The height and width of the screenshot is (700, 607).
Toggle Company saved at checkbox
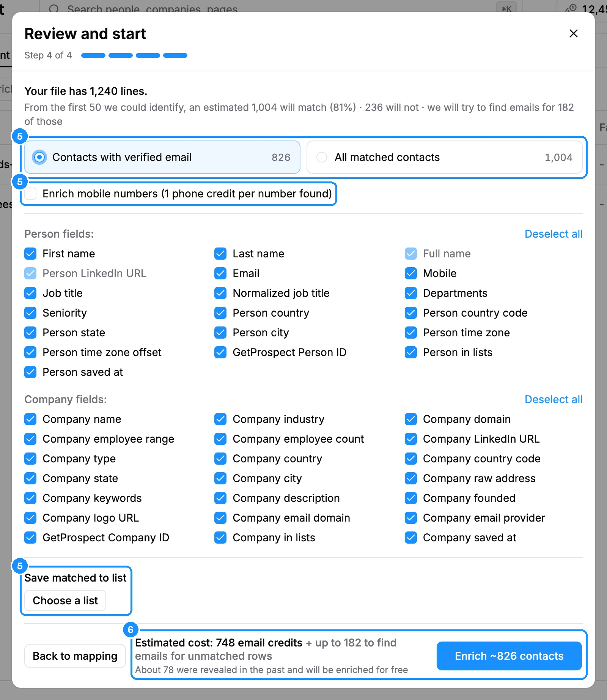tap(411, 538)
